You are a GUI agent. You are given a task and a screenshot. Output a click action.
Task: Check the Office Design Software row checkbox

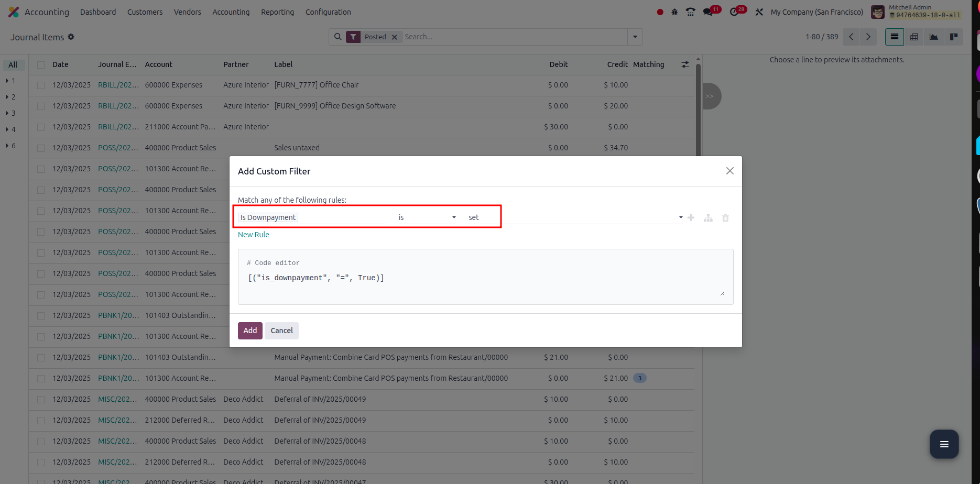point(41,106)
